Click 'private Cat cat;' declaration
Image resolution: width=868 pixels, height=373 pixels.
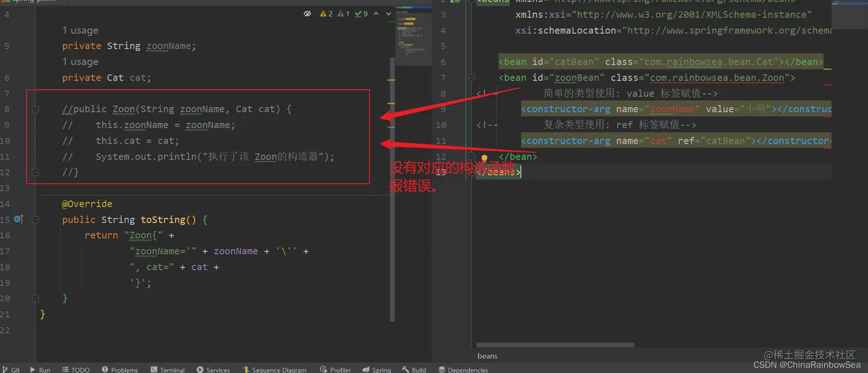point(107,78)
